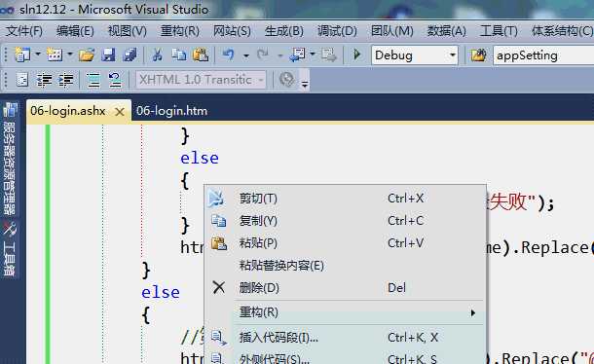The image size is (594, 364).
Task: Open HTML toolbar options overflow arrow
Action: point(305,84)
